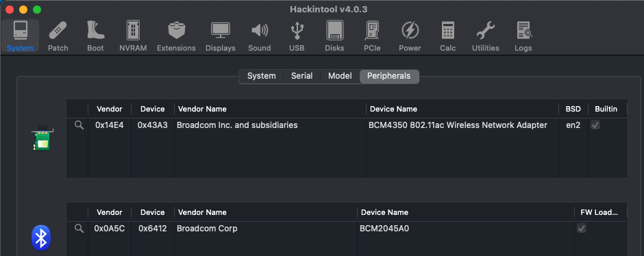Switch to the Model sub-tab
Screen dimensions: 644x256
point(340,76)
